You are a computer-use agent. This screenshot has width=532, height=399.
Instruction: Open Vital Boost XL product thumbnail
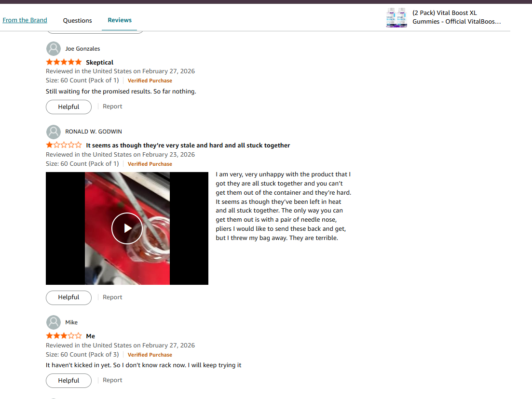(x=396, y=17)
